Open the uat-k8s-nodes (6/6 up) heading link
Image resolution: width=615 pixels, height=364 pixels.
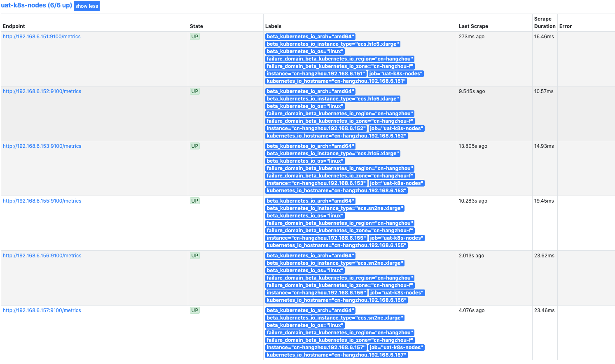click(36, 5)
